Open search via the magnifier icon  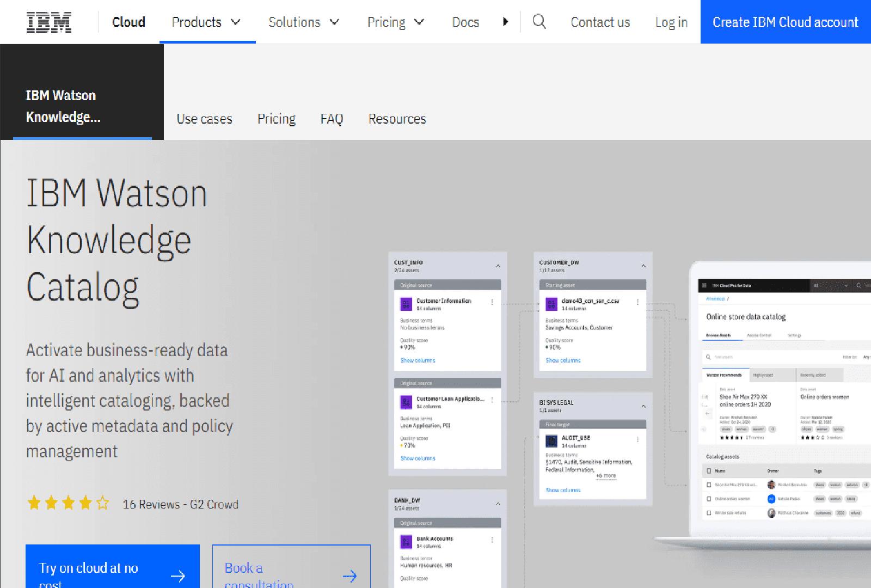[x=539, y=22]
